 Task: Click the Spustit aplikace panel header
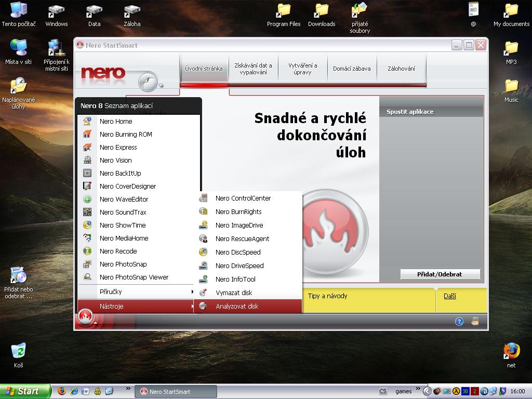tap(431, 112)
